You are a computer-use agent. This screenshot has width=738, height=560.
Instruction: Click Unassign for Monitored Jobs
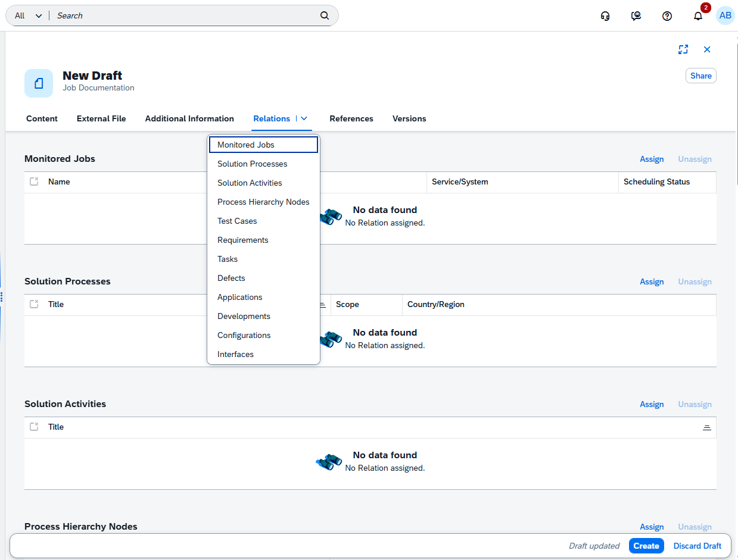pyautogui.click(x=695, y=159)
